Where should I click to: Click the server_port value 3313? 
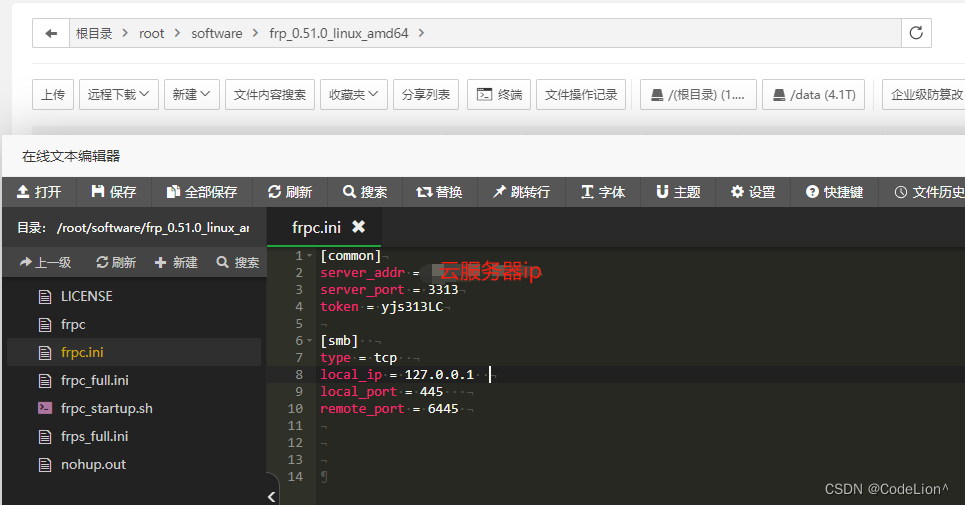[443, 290]
